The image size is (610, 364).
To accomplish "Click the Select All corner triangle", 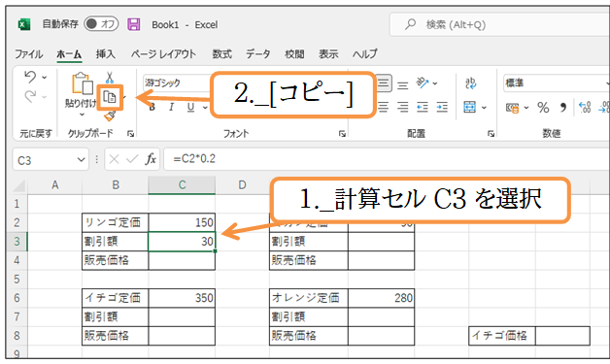I will coord(19,185).
